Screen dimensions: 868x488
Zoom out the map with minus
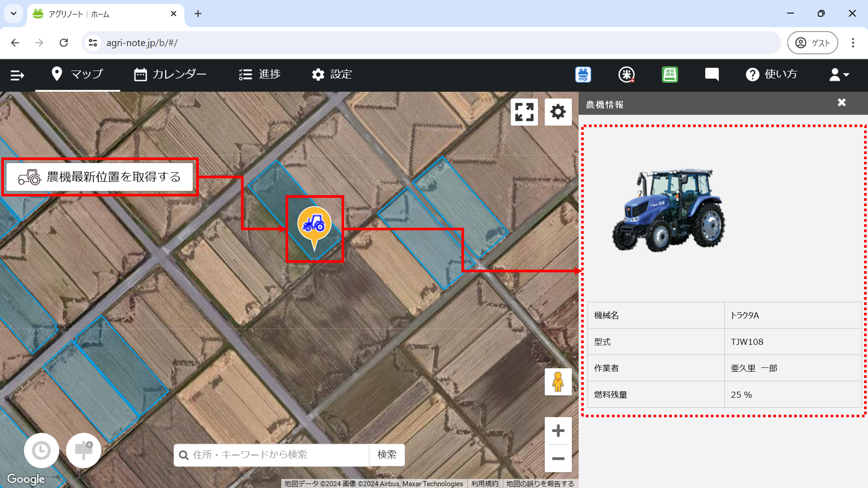558,459
